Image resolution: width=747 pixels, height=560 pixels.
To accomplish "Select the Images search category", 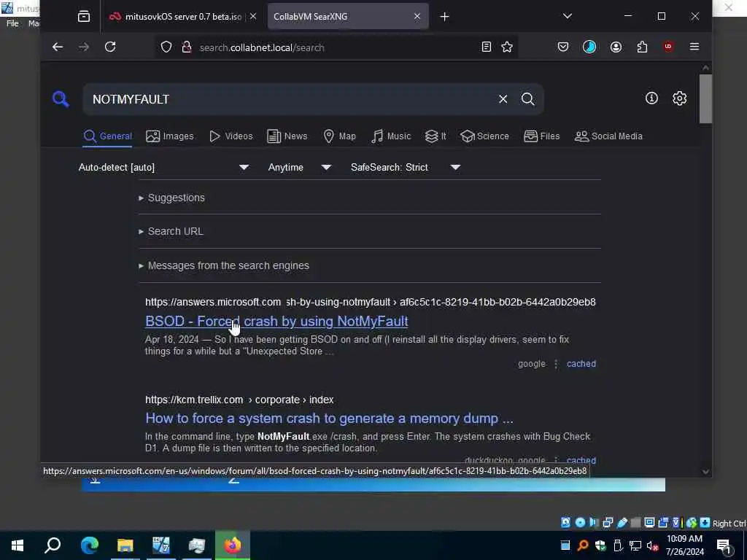I will (170, 136).
